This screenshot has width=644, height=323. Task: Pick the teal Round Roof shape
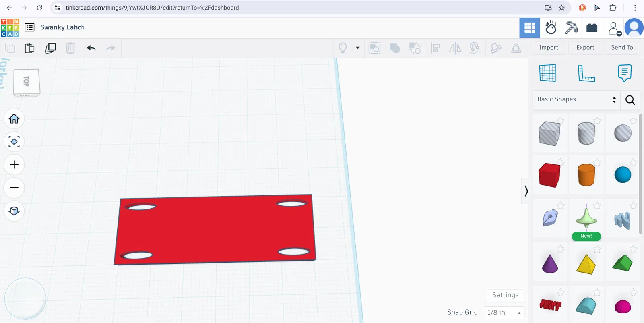(x=586, y=306)
